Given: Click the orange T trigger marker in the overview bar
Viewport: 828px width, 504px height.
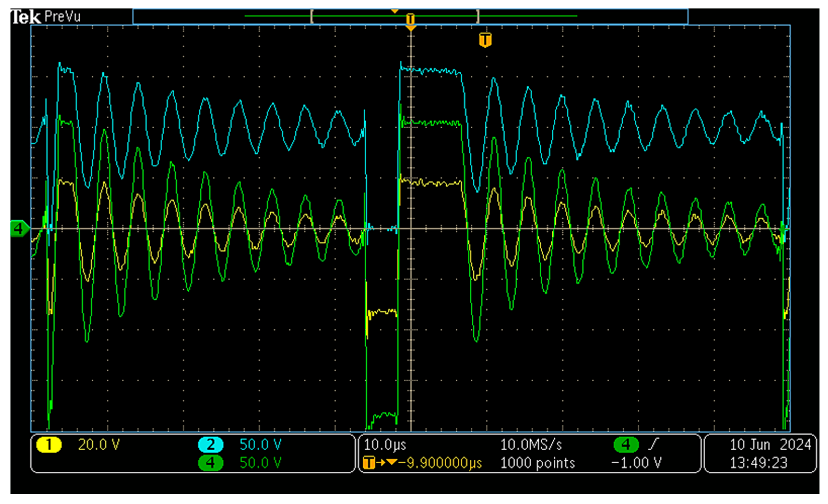Looking at the screenshot, I should click(410, 19).
